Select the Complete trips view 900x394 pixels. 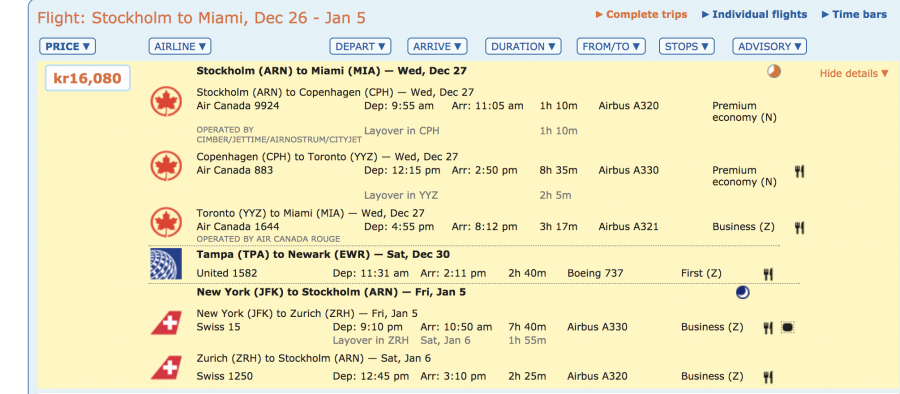point(641,14)
